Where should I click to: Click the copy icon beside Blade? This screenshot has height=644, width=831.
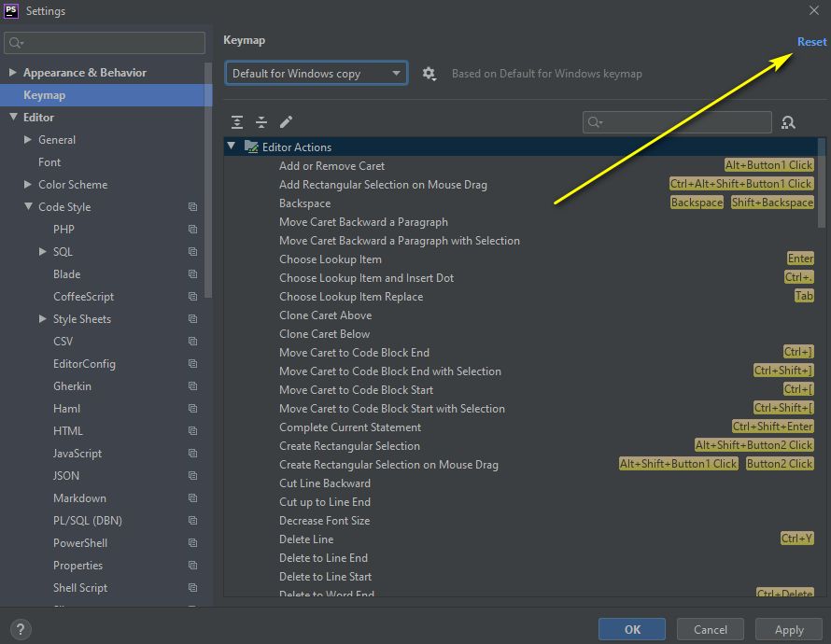coord(193,274)
